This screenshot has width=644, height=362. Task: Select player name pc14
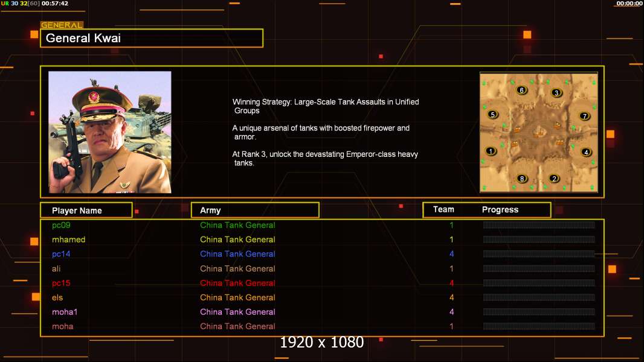point(61,254)
